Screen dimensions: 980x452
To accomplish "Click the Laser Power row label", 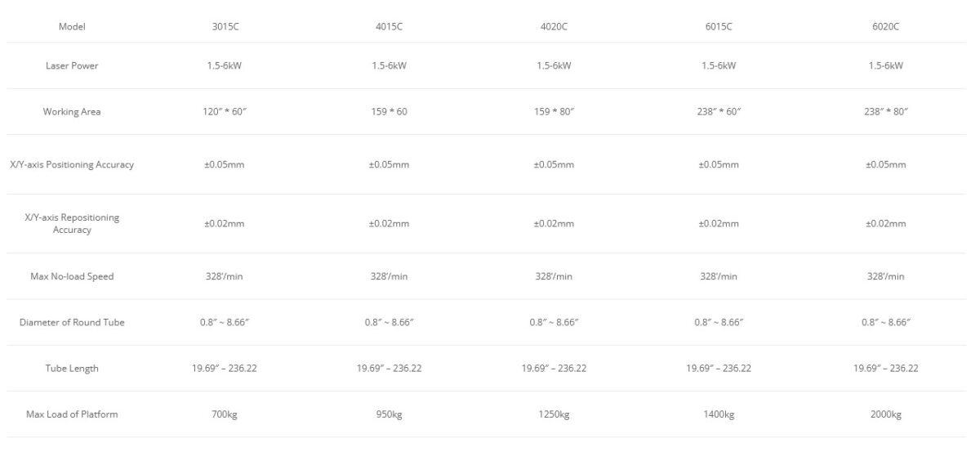I will (72, 65).
